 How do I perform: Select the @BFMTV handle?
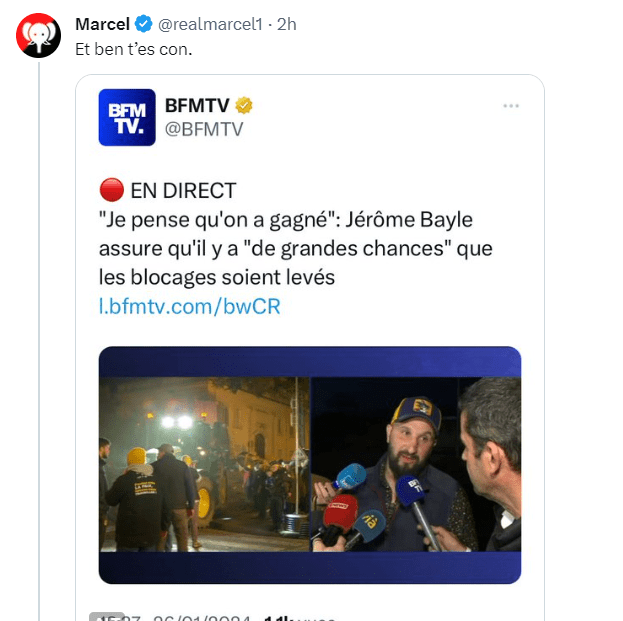pyautogui.click(x=203, y=129)
